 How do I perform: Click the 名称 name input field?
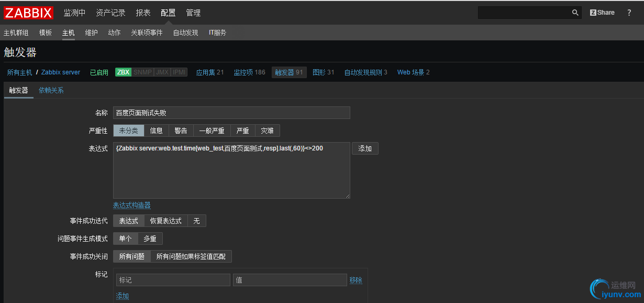pyautogui.click(x=231, y=113)
